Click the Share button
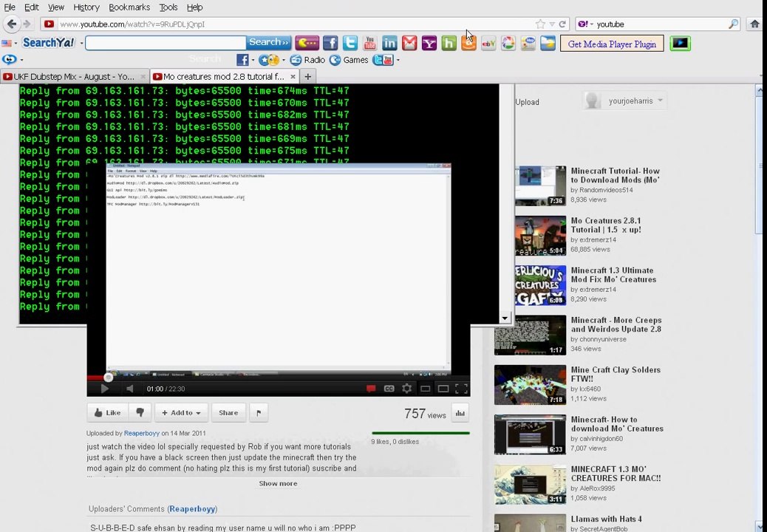Viewport: 767px width, 532px height. tap(228, 413)
